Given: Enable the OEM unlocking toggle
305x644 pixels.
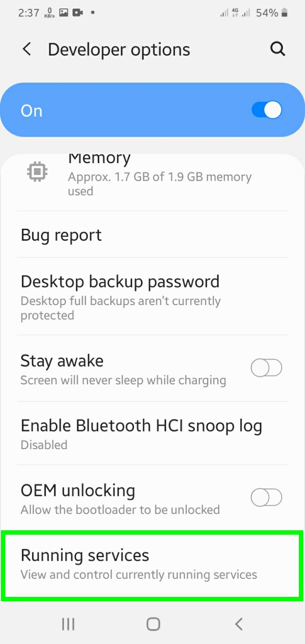Looking at the screenshot, I should click(266, 498).
